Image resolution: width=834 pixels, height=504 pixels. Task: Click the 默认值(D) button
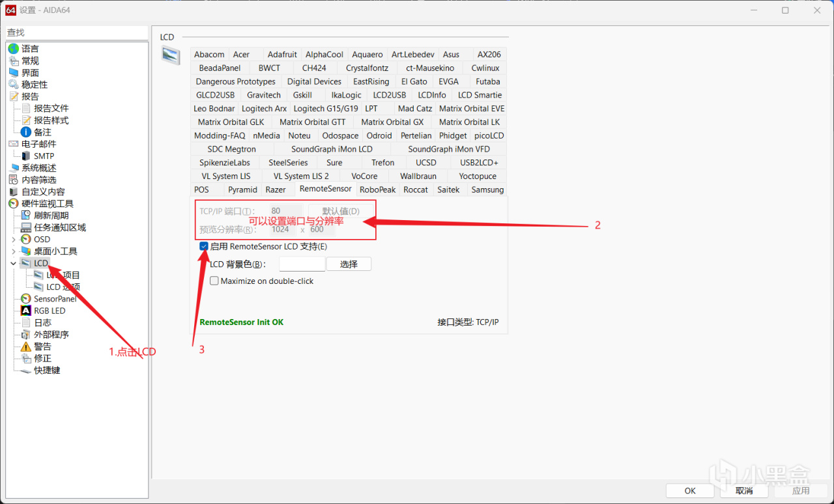341,211
